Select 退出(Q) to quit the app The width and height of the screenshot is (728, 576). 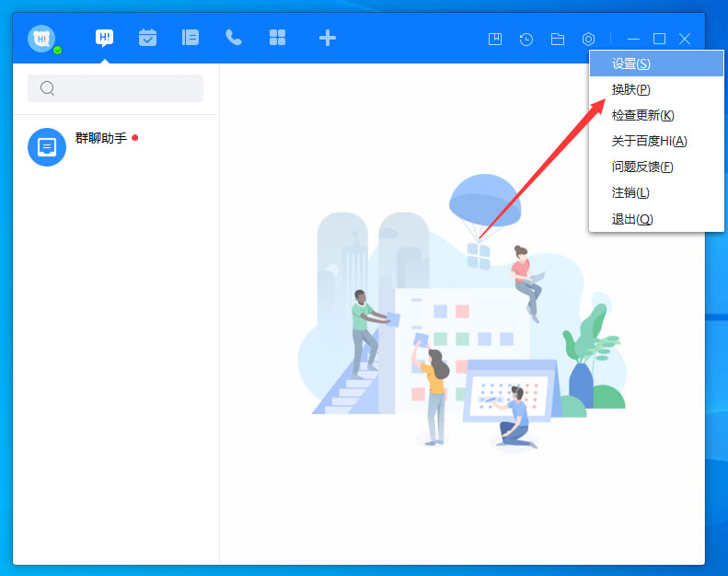tap(632, 219)
